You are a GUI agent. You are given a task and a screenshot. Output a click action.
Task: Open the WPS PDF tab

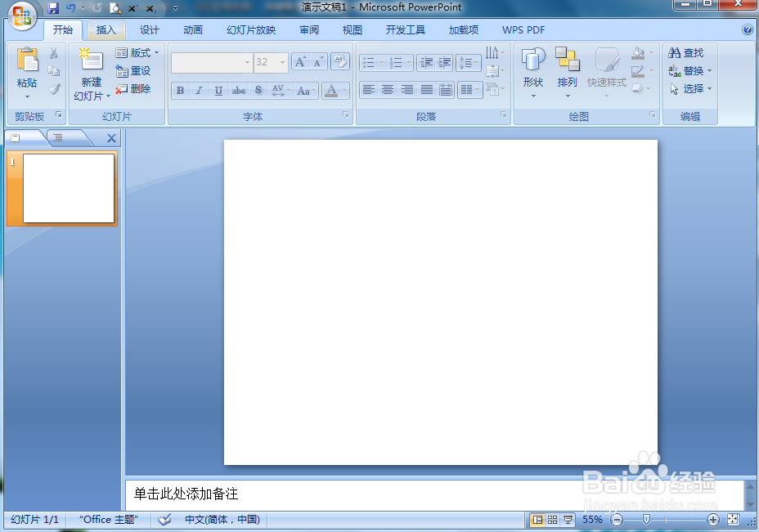[x=523, y=30]
